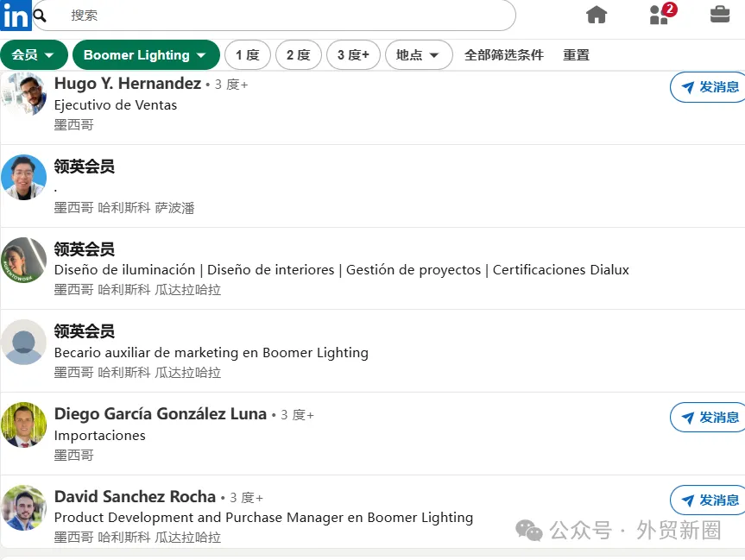Open Hugo Y. Hernandez profile name
745x560 pixels.
pos(128,84)
